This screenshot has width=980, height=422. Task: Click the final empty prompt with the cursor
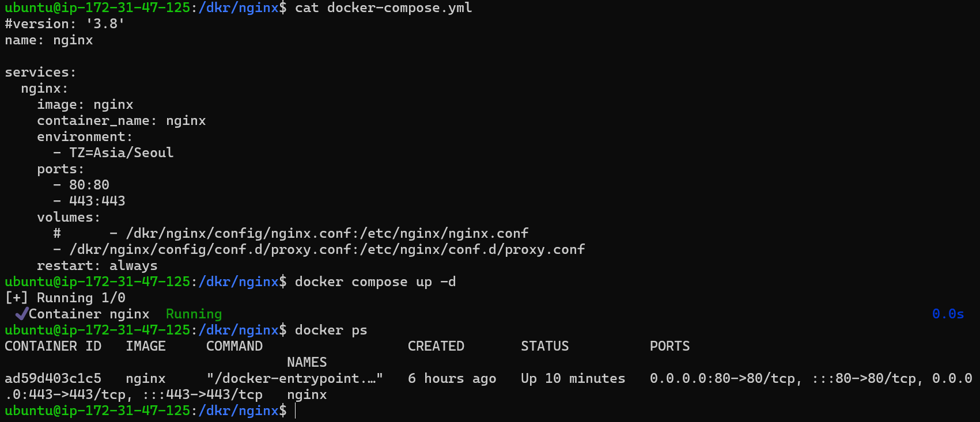150,411
